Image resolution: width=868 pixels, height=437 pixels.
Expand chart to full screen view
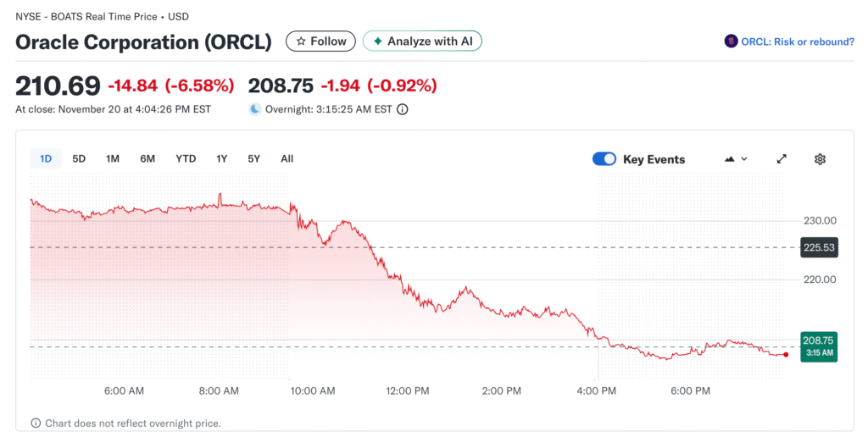[782, 159]
